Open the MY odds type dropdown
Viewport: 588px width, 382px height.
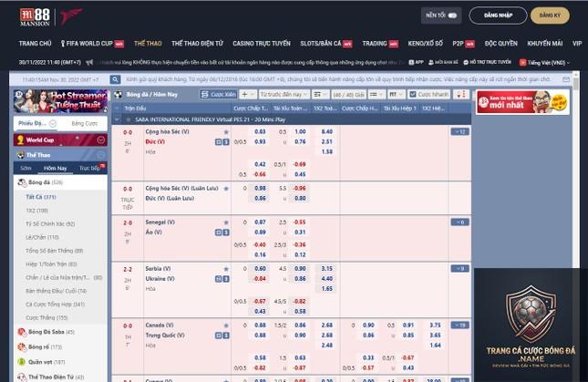pos(396,95)
